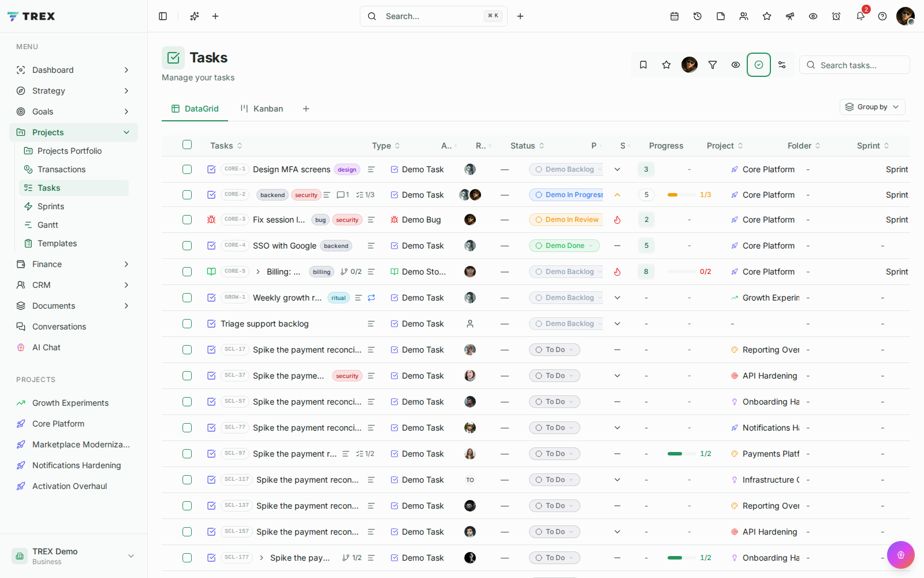Open the Growth Experiments project link

[x=70, y=403]
